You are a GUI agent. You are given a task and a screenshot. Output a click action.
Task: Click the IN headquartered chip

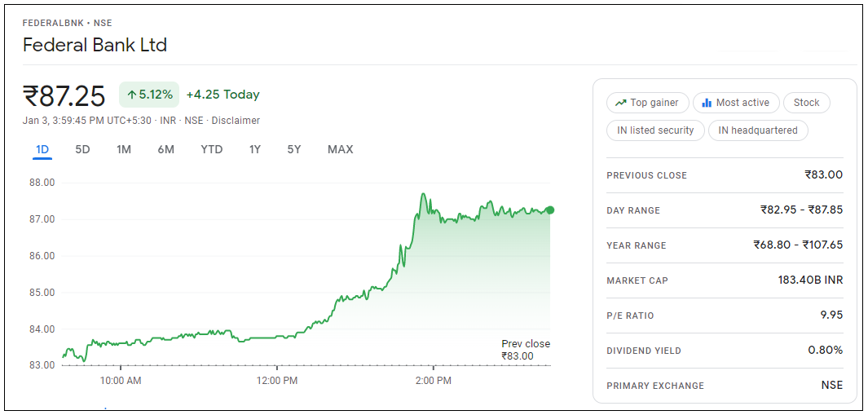758,130
